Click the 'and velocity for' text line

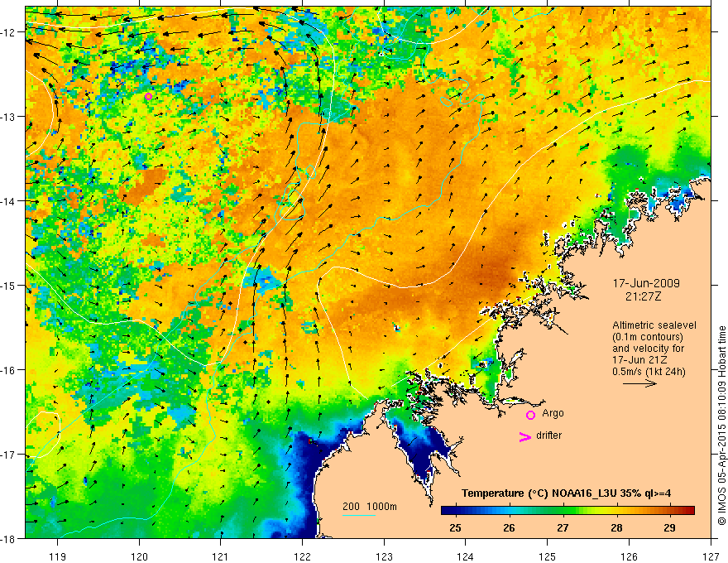coord(648,349)
